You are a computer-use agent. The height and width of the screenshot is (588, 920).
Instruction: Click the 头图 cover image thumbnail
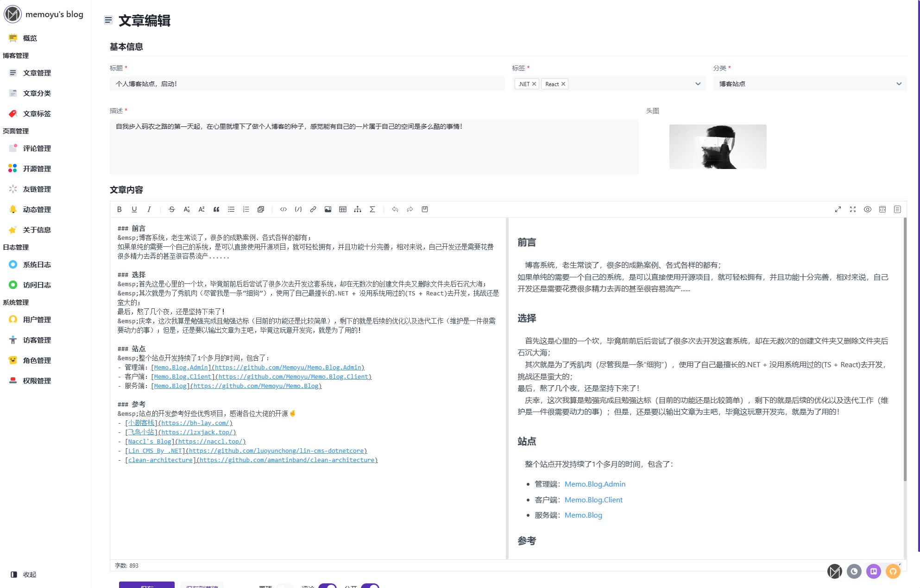[718, 146]
